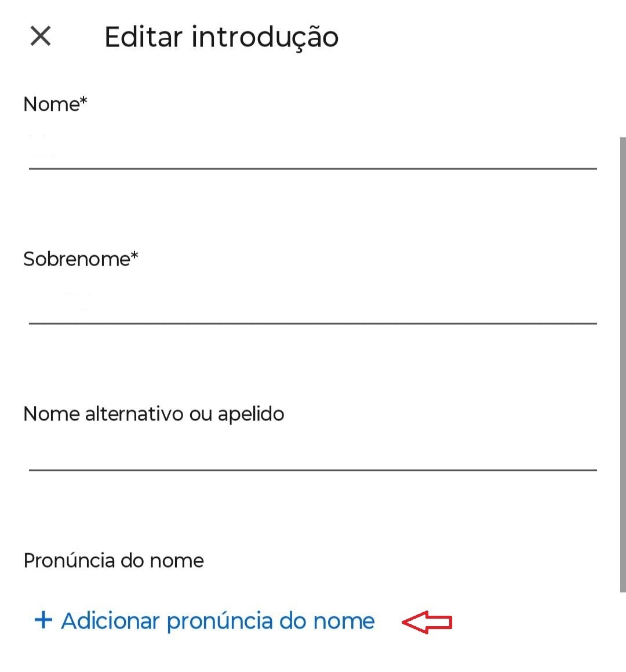Click the red arrow annotation
Image resolution: width=626 pixels, height=672 pixels.
point(427,622)
